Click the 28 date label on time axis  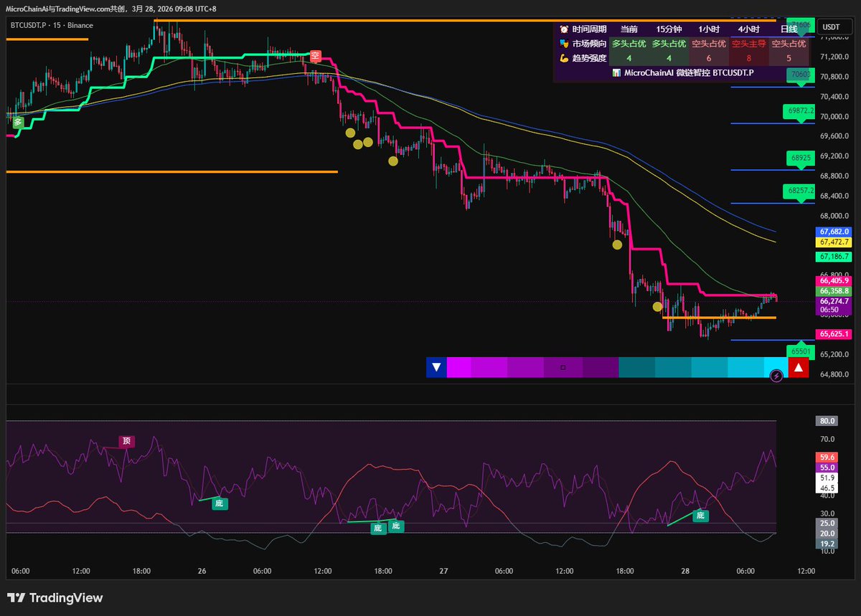(x=685, y=572)
